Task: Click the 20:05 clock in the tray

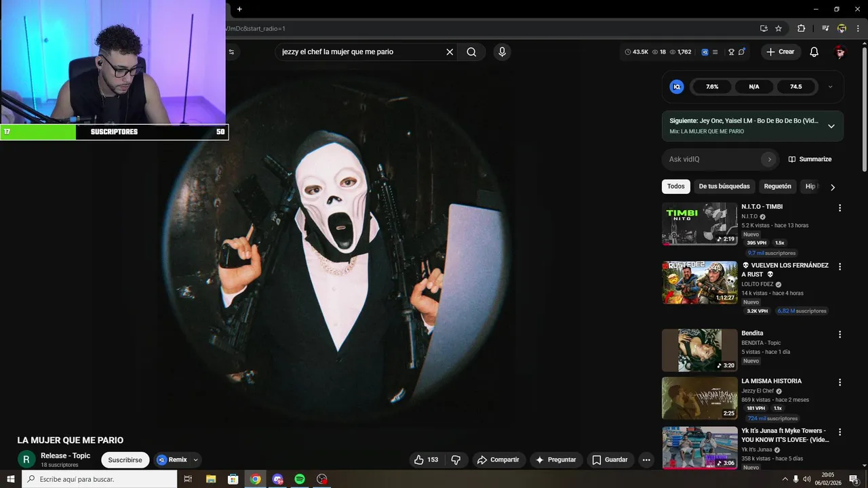Action: [828, 475]
